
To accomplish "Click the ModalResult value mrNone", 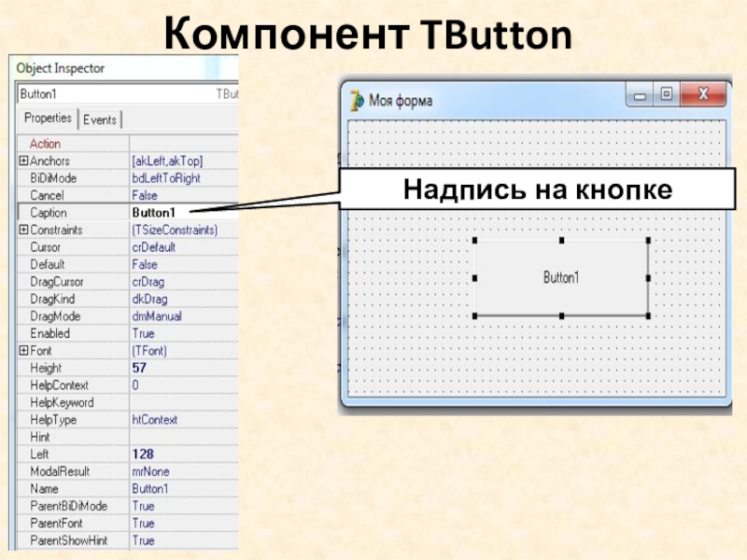I will click(x=150, y=471).
